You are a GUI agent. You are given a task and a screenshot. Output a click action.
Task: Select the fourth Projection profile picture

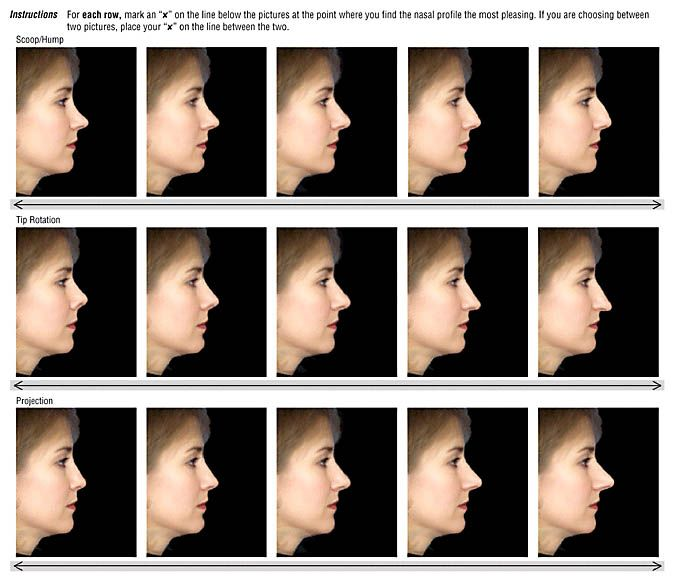pos(468,483)
